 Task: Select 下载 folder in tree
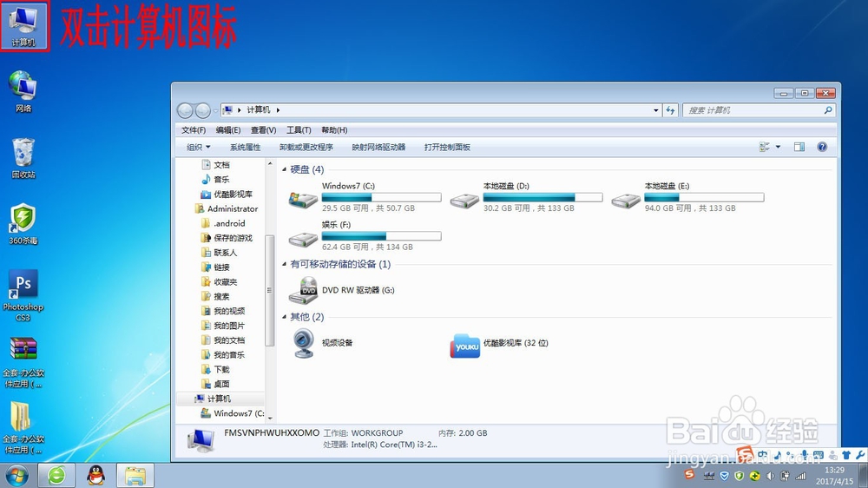216,369
